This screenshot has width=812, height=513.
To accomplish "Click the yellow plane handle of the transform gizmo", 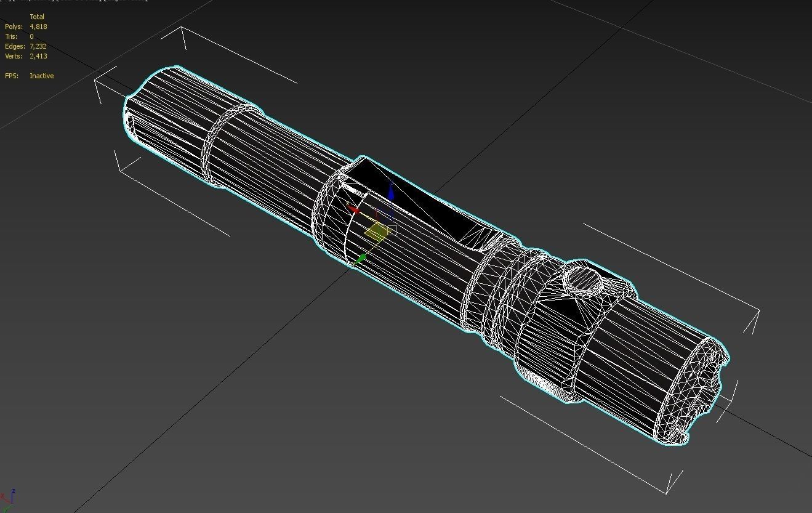I will point(377,232).
